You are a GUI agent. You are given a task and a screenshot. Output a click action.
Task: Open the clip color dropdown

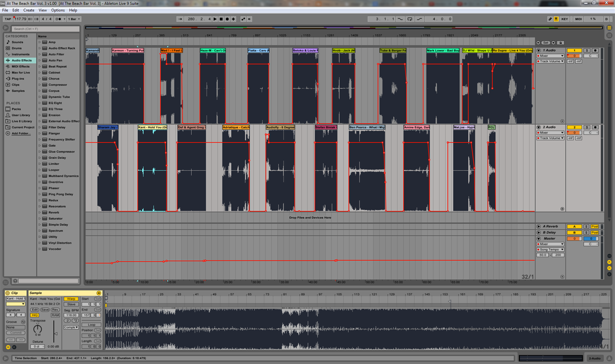pyautogui.click(x=15, y=304)
